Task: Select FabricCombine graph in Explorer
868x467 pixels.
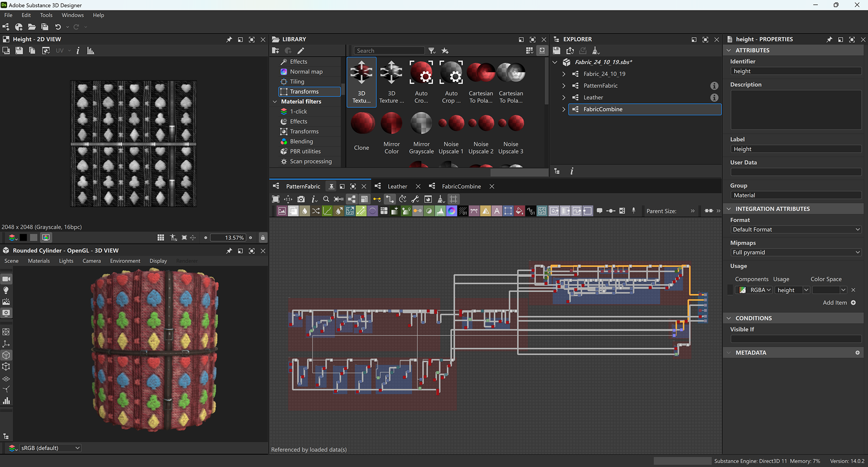Action: click(645, 109)
